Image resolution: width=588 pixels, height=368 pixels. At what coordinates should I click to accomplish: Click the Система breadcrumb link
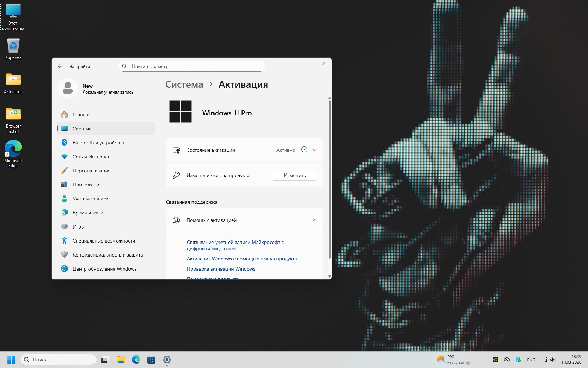point(184,84)
